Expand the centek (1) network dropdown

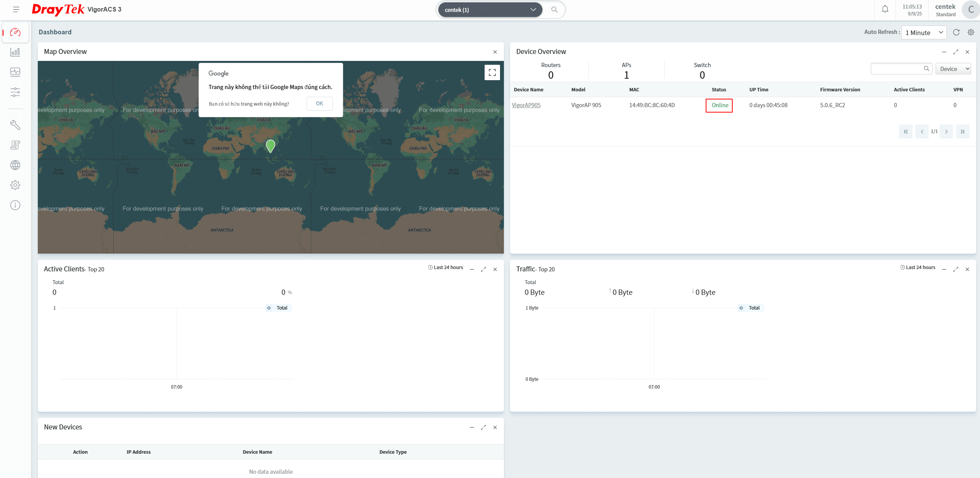pos(490,10)
